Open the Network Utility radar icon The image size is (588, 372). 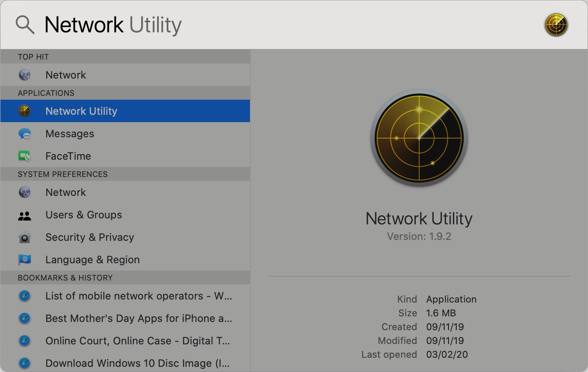pos(25,111)
